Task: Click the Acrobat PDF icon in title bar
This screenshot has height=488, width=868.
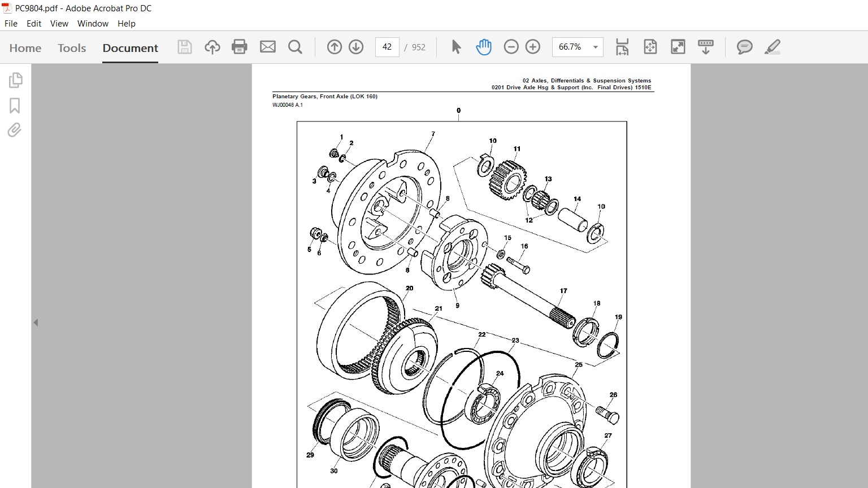Action: click(x=7, y=8)
